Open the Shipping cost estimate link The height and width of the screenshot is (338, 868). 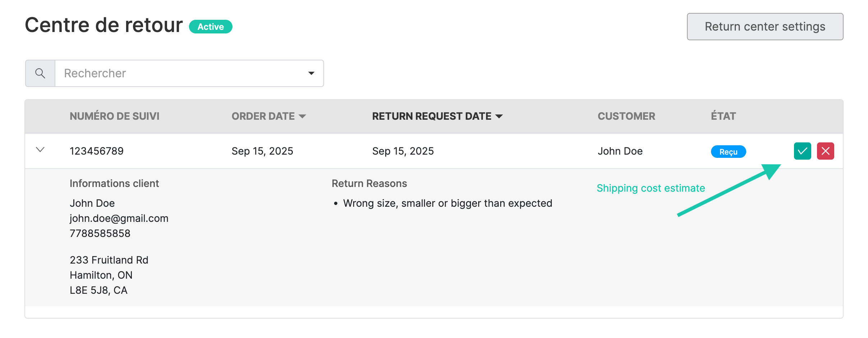[651, 188]
